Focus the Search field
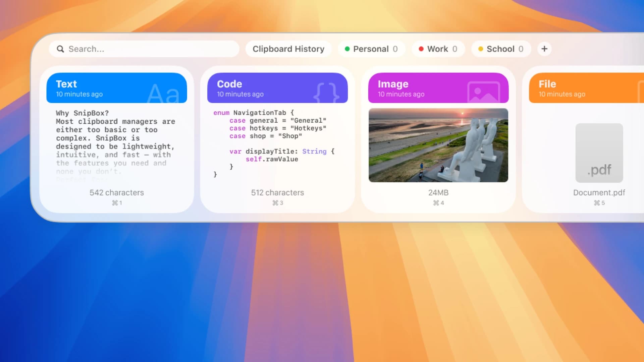Image resolution: width=644 pixels, height=362 pixels. (x=144, y=49)
